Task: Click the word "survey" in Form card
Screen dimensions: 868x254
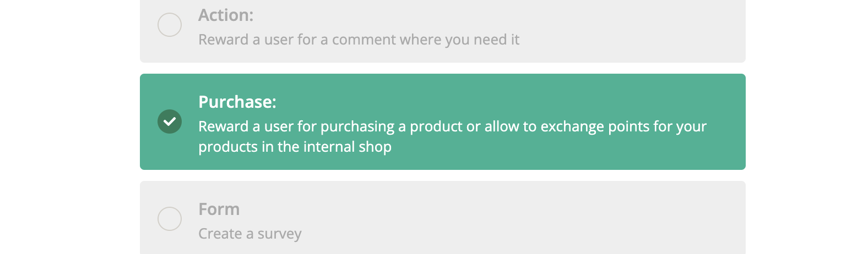Action: [x=279, y=234]
